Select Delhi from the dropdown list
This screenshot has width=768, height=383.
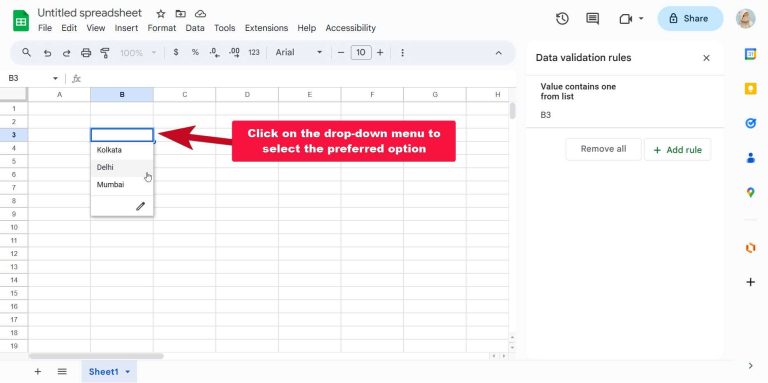pos(122,168)
